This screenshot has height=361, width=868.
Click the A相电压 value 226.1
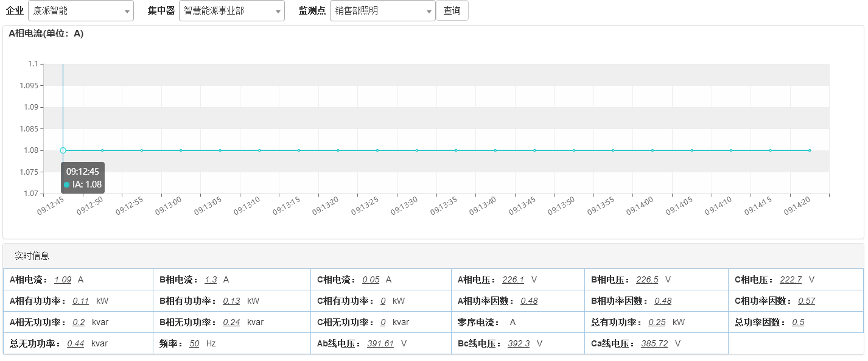(513, 279)
